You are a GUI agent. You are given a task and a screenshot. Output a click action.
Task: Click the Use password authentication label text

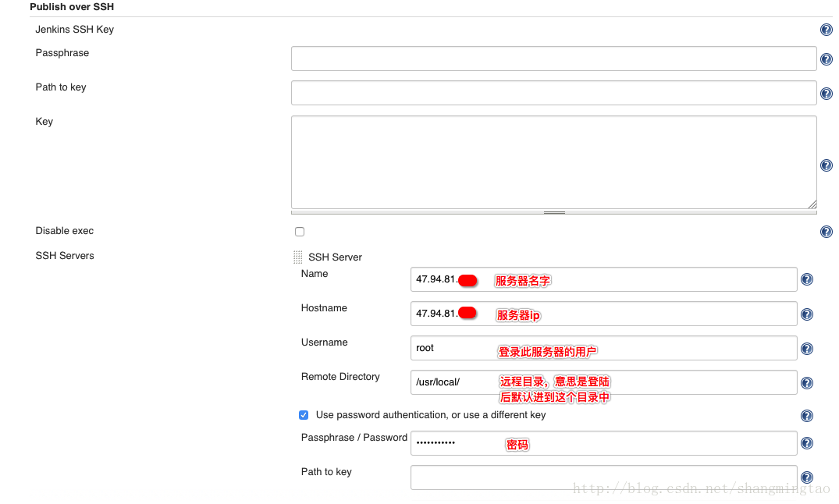[431, 415]
